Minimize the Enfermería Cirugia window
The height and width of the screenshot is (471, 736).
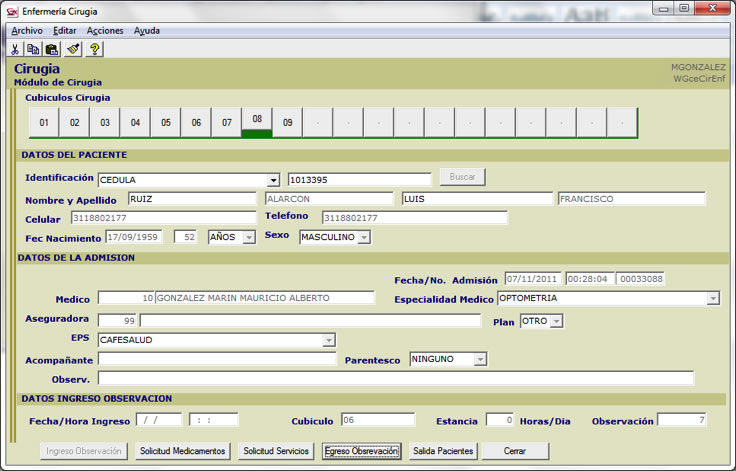(663, 8)
